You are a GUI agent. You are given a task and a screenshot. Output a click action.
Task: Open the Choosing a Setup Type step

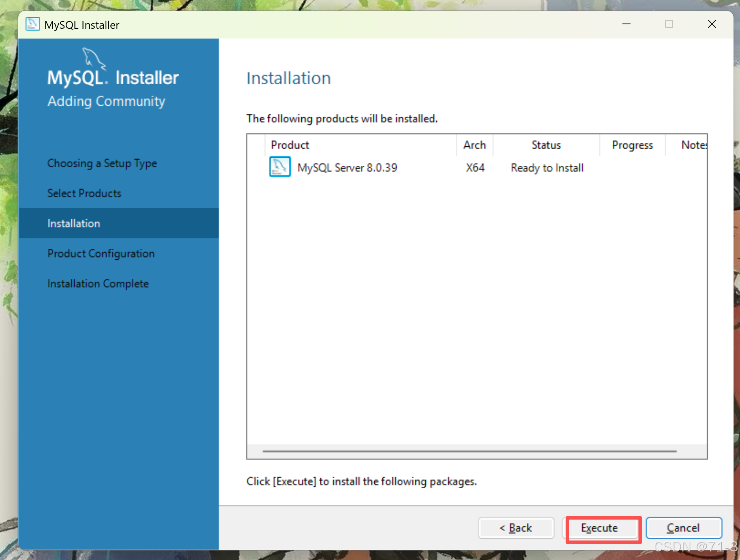(x=102, y=163)
